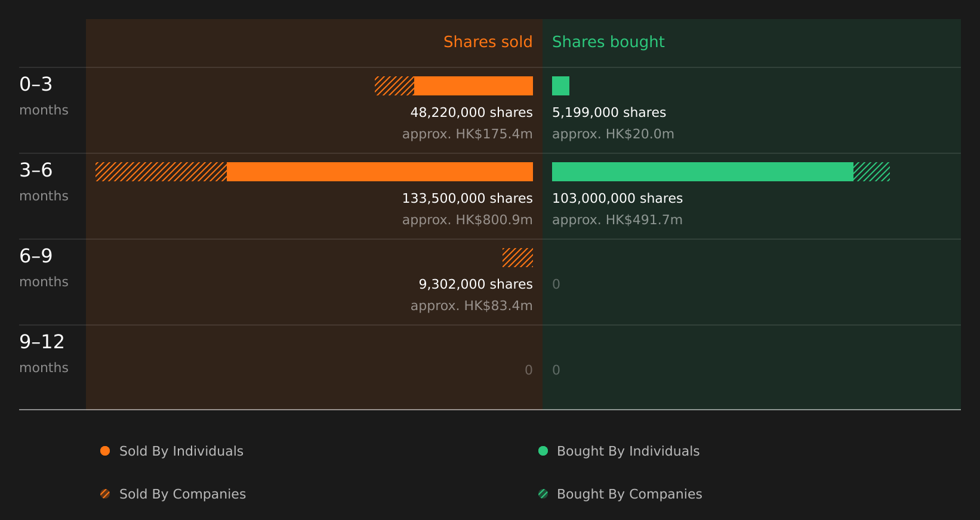Click the green Bought By Individuals legend dot

(543, 451)
